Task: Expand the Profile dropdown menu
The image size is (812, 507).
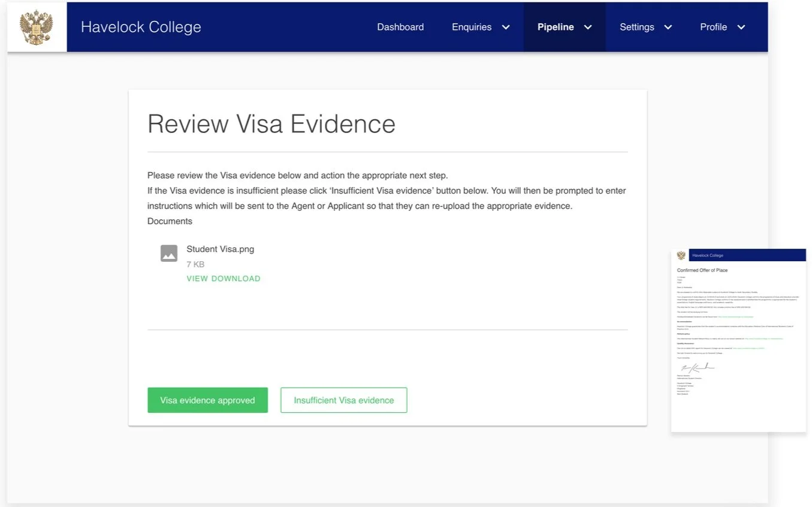Action: point(741,27)
